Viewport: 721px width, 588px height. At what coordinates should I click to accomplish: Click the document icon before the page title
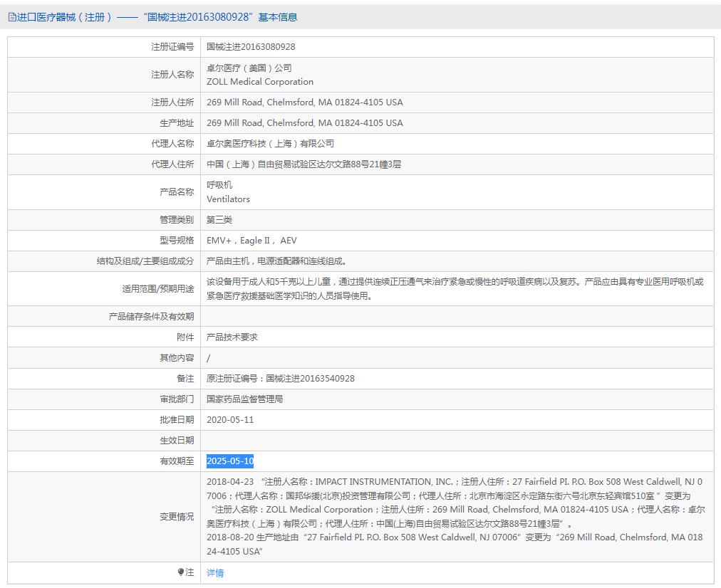(x=12, y=16)
